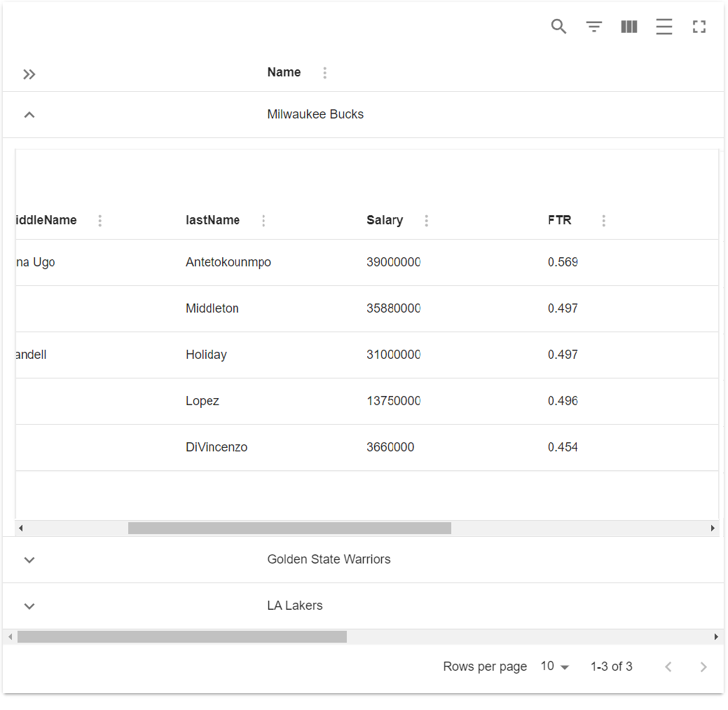The height and width of the screenshot is (710, 728).
Task: Select the Holiday cell
Action: 206,355
